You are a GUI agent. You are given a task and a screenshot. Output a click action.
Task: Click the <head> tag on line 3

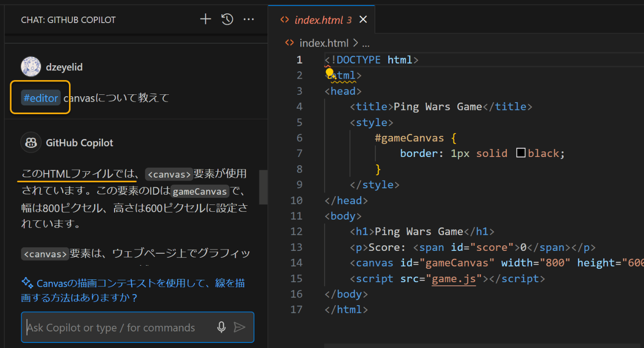(x=343, y=91)
